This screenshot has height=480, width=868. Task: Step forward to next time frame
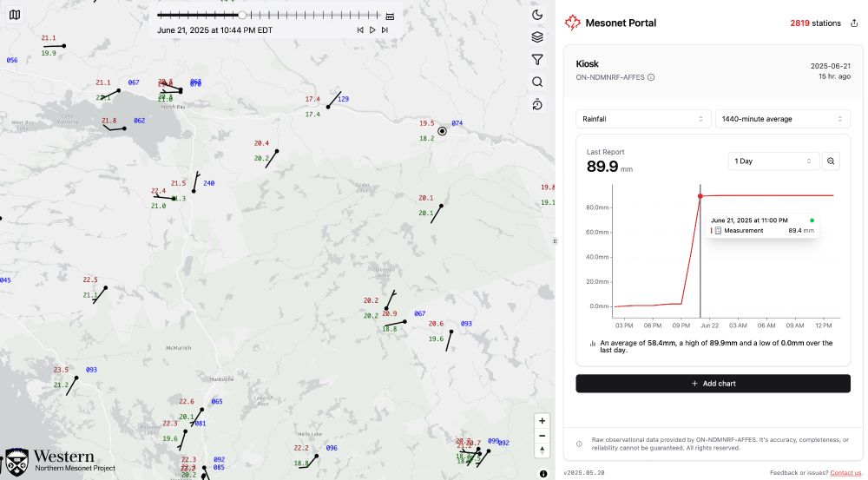click(x=385, y=30)
